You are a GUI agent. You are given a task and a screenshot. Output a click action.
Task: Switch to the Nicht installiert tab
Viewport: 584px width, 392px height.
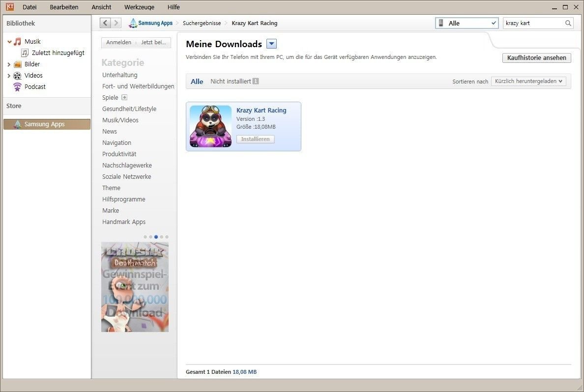click(x=234, y=81)
